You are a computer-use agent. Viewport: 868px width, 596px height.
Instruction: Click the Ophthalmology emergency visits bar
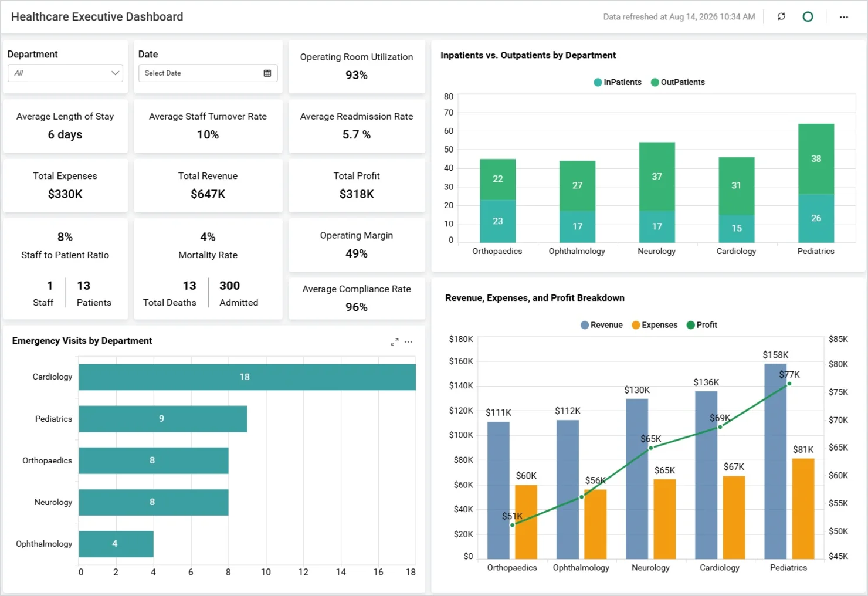point(116,544)
